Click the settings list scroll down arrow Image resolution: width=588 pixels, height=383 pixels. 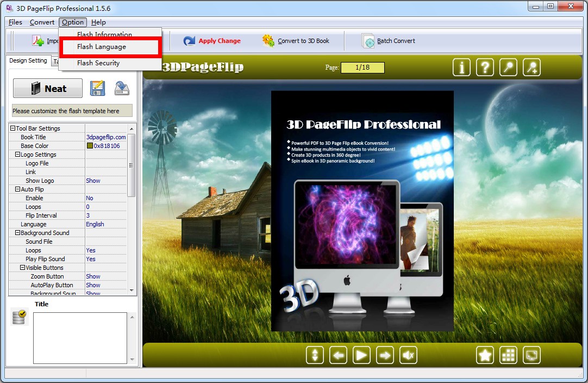coord(132,291)
